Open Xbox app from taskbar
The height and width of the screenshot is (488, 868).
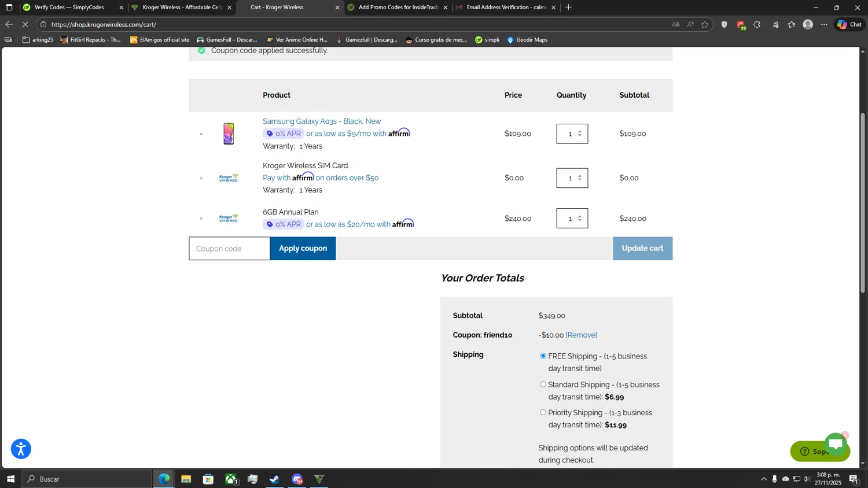[x=231, y=479]
